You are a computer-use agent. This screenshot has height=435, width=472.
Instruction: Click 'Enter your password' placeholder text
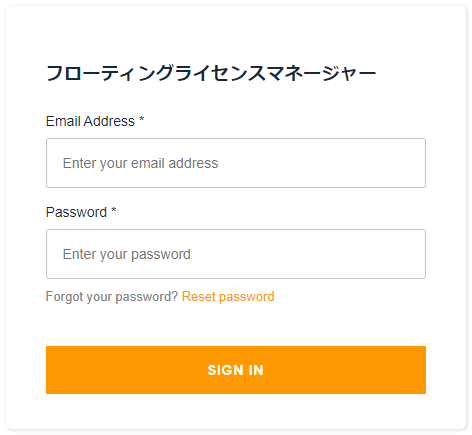(x=127, y=254)
